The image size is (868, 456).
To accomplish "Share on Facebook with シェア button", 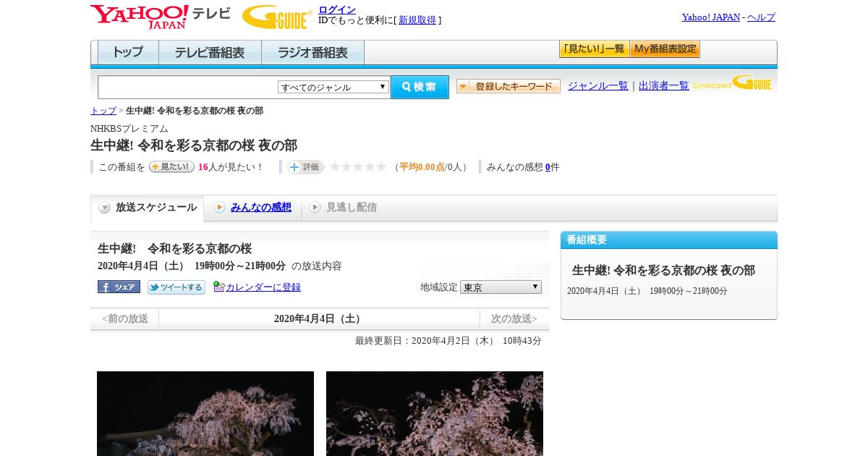I will (119, 287).
